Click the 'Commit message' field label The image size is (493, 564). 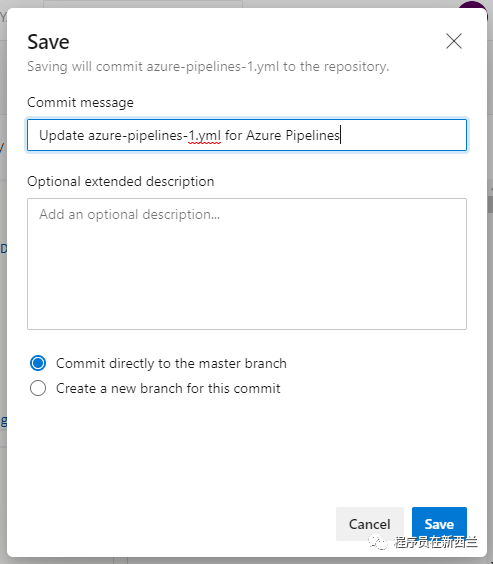81,103
